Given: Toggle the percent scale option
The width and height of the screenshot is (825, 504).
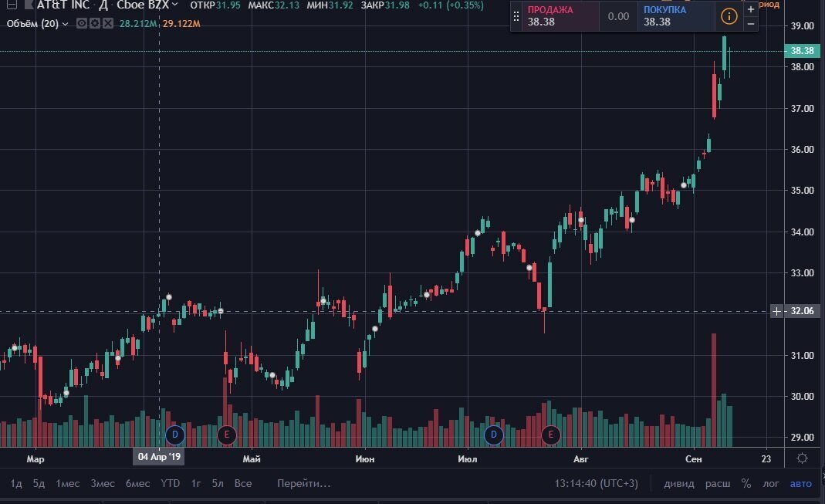Looking at the screenshot, I should (x=746, y=484).
